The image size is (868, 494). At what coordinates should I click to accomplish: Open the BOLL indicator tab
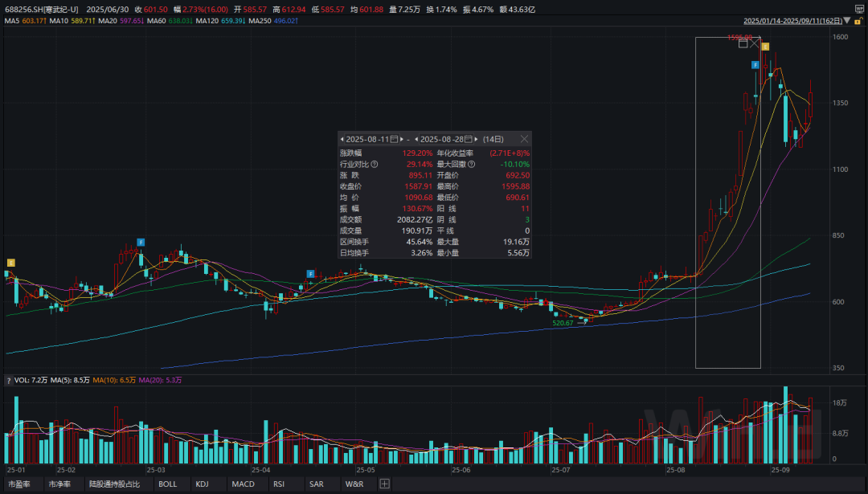167,484
